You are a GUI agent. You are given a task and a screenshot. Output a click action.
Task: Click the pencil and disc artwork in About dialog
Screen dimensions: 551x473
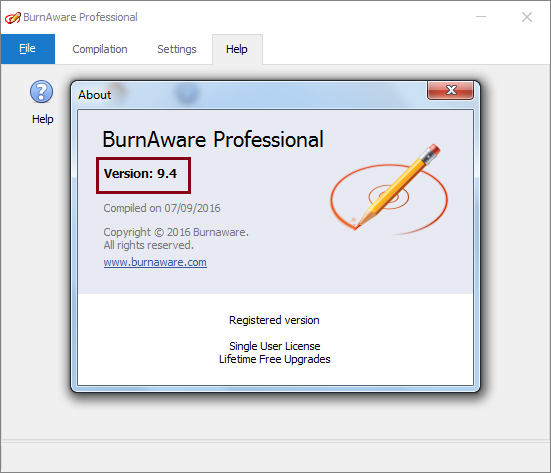(389, 189)
